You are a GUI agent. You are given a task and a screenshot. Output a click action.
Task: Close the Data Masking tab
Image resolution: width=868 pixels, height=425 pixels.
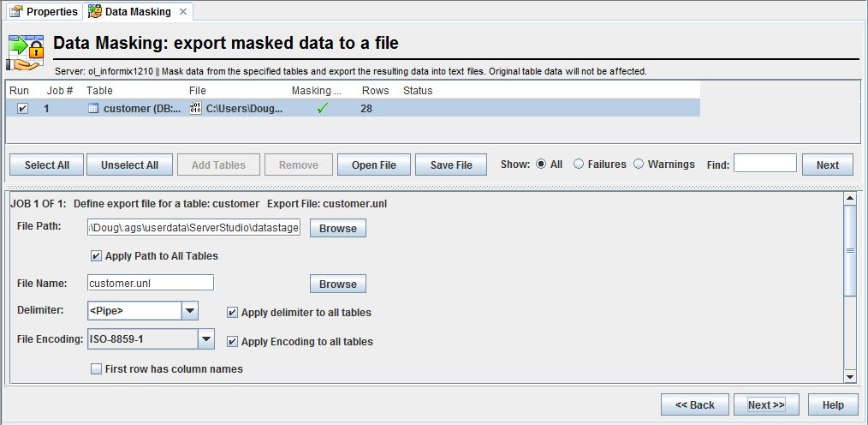pyautogui.click(x=183, y=12)
